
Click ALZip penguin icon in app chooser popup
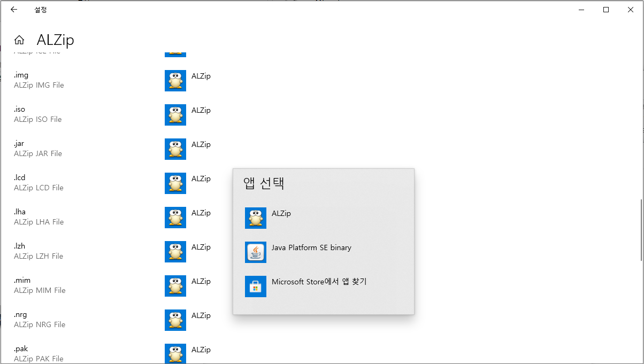click(256, 218)
